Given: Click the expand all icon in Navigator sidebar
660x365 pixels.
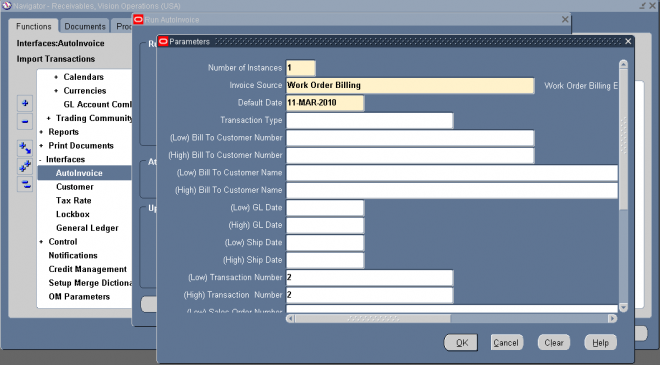Looking at the screenshot, I should 25,166.
